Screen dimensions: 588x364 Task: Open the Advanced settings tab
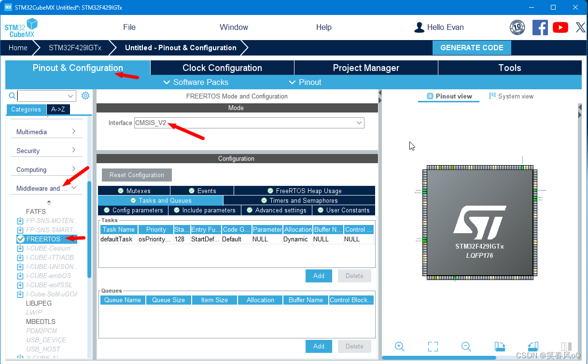276,210
